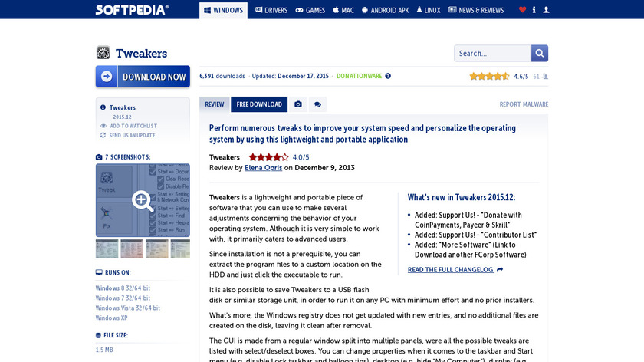Click the share arrow icon after changelog link

point(500,269)
